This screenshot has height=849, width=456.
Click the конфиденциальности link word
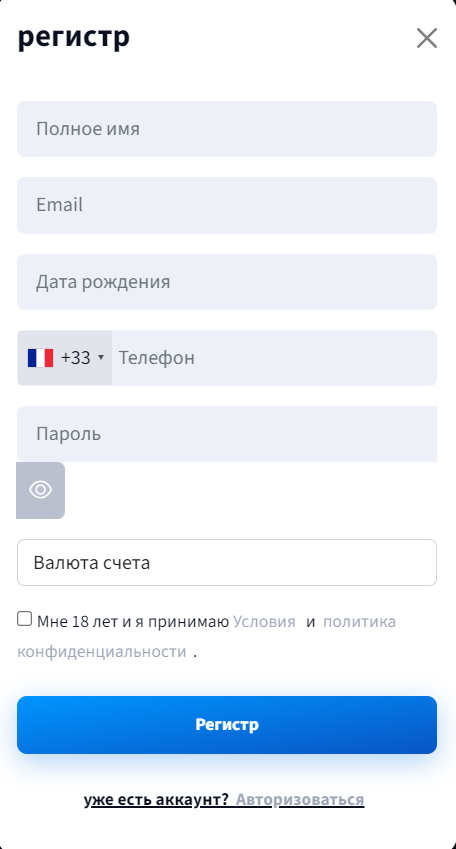(x=102, y=651)
